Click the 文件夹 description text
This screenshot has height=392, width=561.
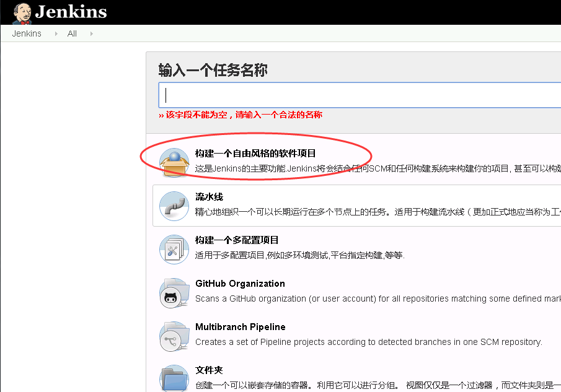(x=378, y=385)
